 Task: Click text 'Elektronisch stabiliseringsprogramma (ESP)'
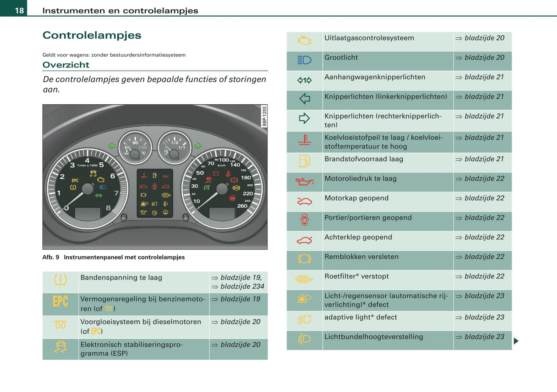pos(131,349)
